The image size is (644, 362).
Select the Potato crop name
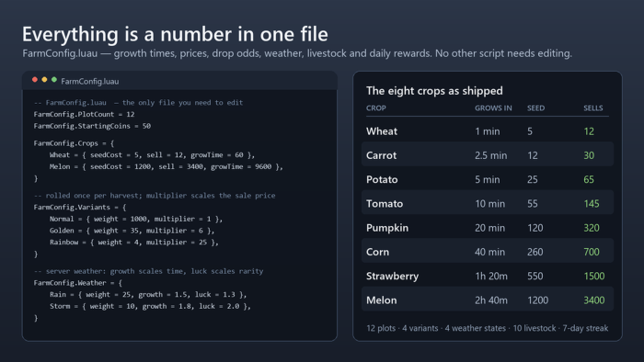[x=382, y=179]
